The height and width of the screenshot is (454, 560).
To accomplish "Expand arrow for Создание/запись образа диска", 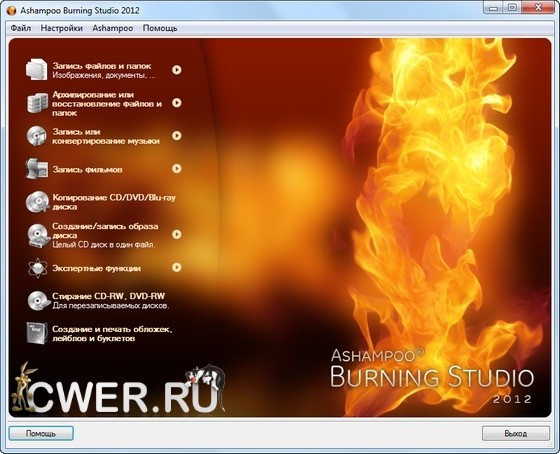I will tap(177, 234).
